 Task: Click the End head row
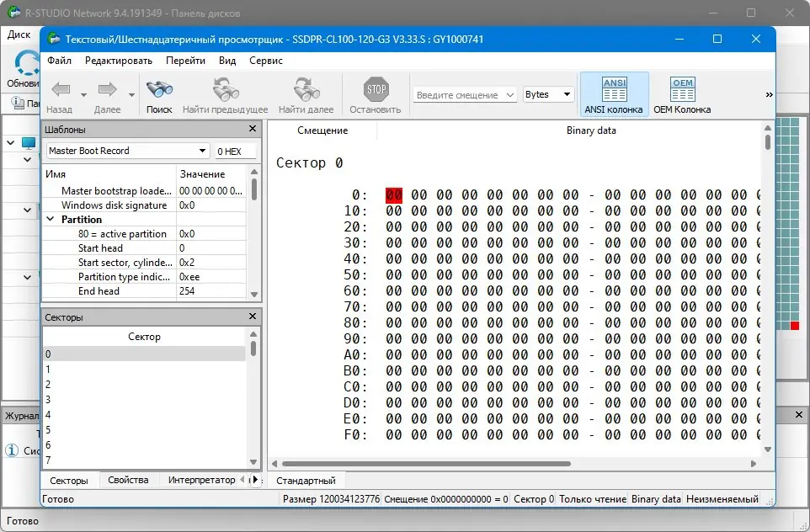point(145,290)
